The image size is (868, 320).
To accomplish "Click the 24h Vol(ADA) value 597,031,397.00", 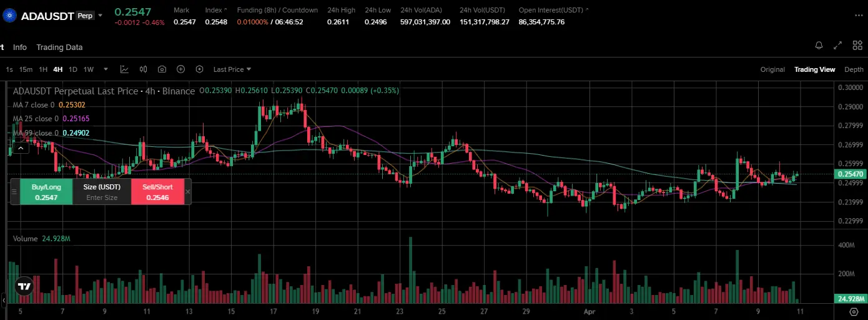I will pyautogui.click(x=425, y=22).
